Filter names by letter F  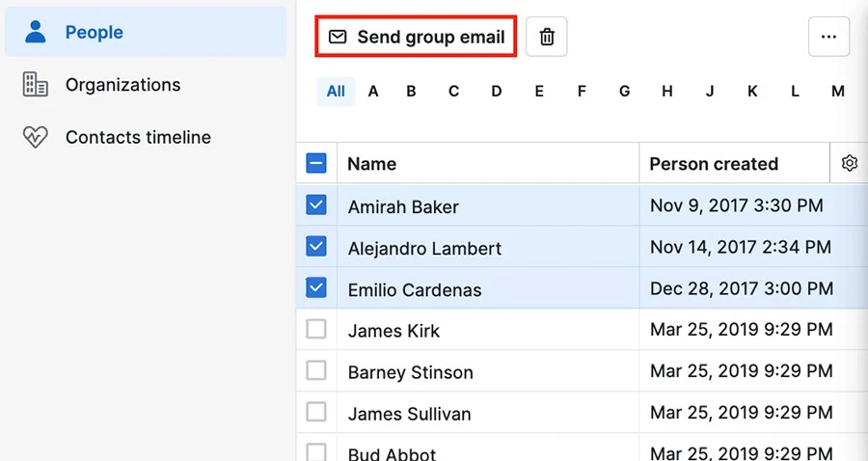582,91
